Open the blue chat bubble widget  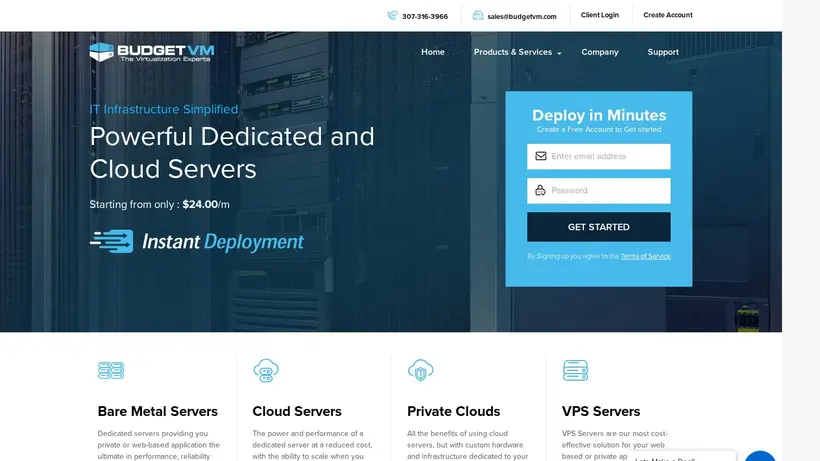(x=759, y=456)
